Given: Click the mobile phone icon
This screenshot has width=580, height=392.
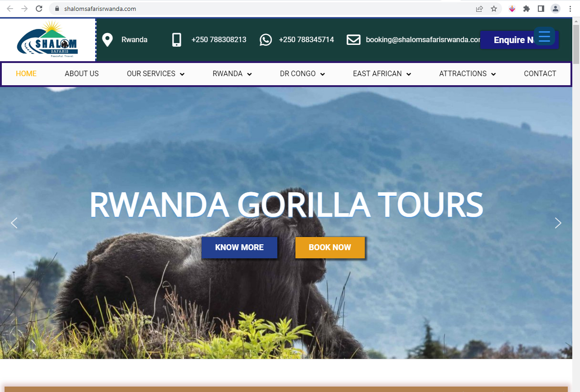Looking at the screenshot, I should (x=177, y=40).
